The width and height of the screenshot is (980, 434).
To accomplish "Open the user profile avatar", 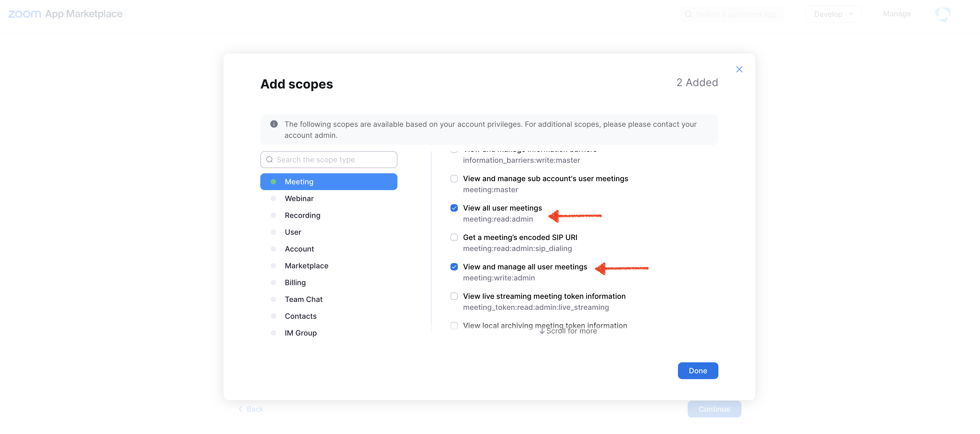I will (x=942, y=14).
